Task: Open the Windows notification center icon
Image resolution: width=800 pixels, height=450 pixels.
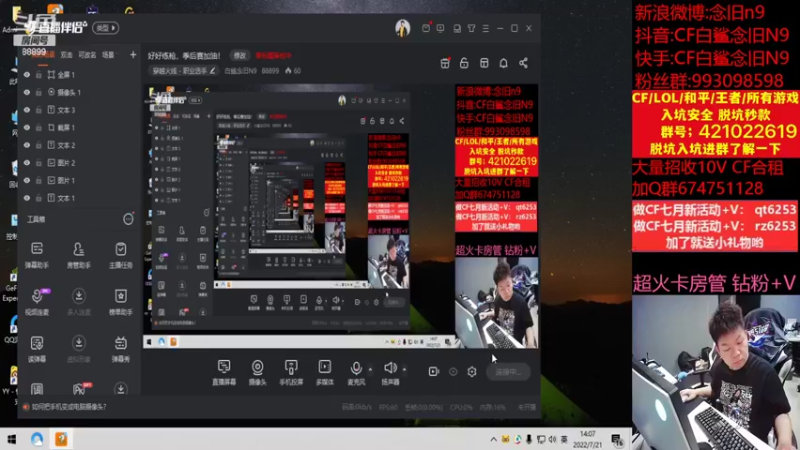Action: [616, 439]
